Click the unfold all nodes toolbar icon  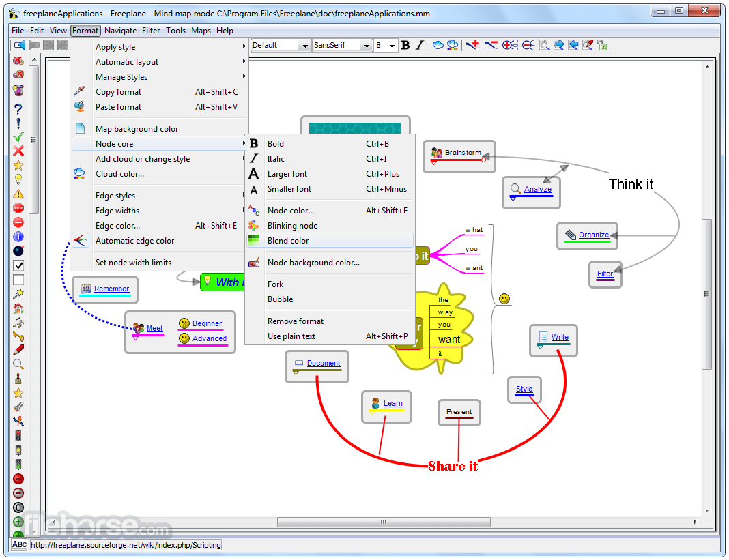tap(510, 45)
